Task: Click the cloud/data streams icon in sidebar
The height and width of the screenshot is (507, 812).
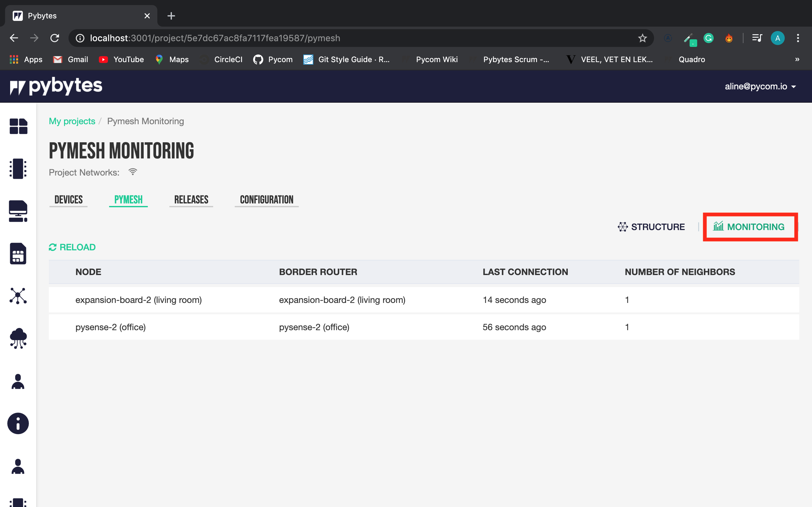Action: 18,337
